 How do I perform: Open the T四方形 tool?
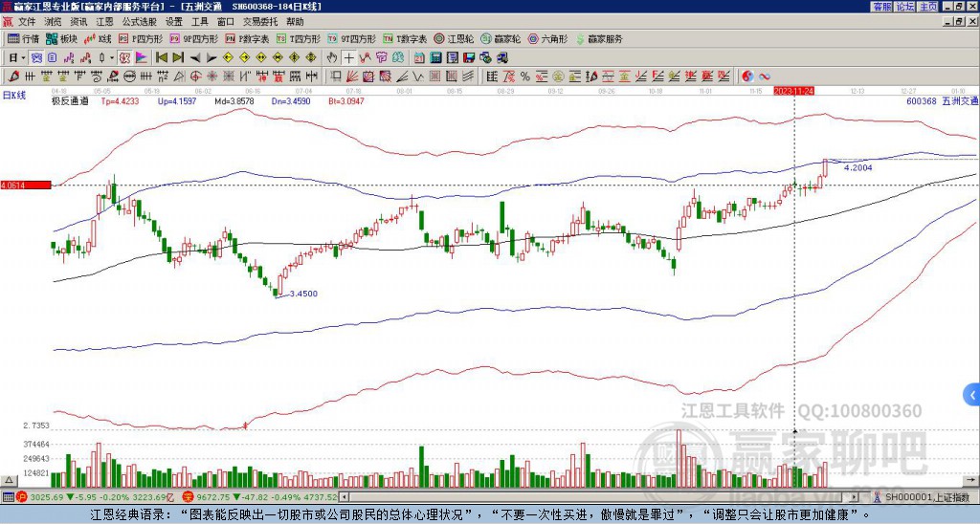(299, 38)
